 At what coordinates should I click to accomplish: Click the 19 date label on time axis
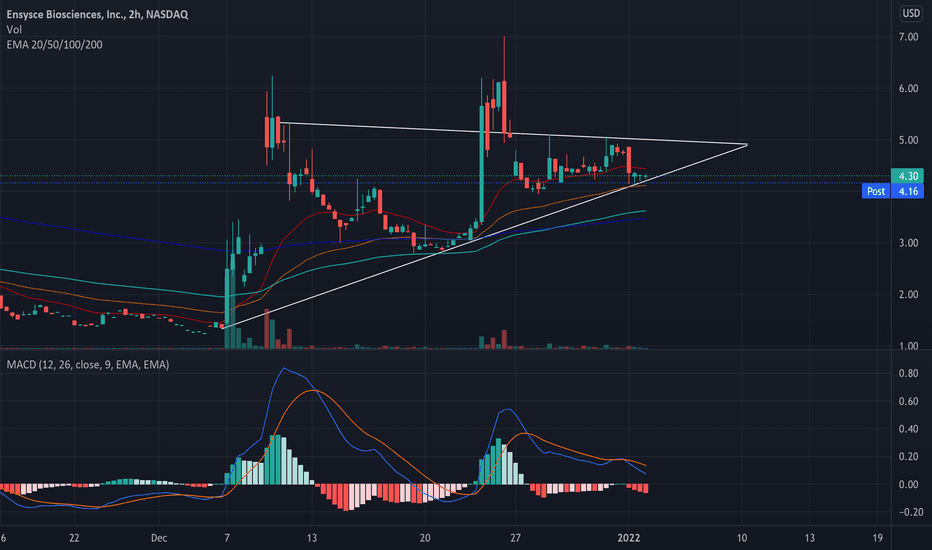click(878, 538)
